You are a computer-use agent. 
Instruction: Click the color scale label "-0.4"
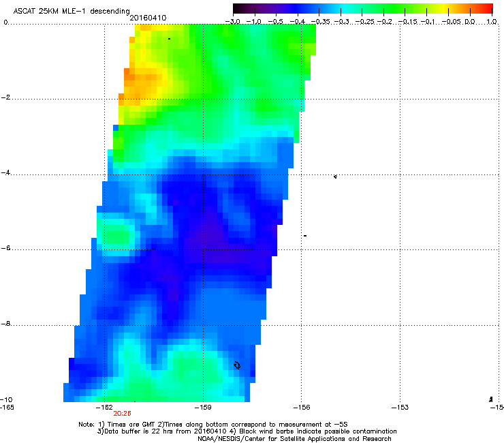298,22
